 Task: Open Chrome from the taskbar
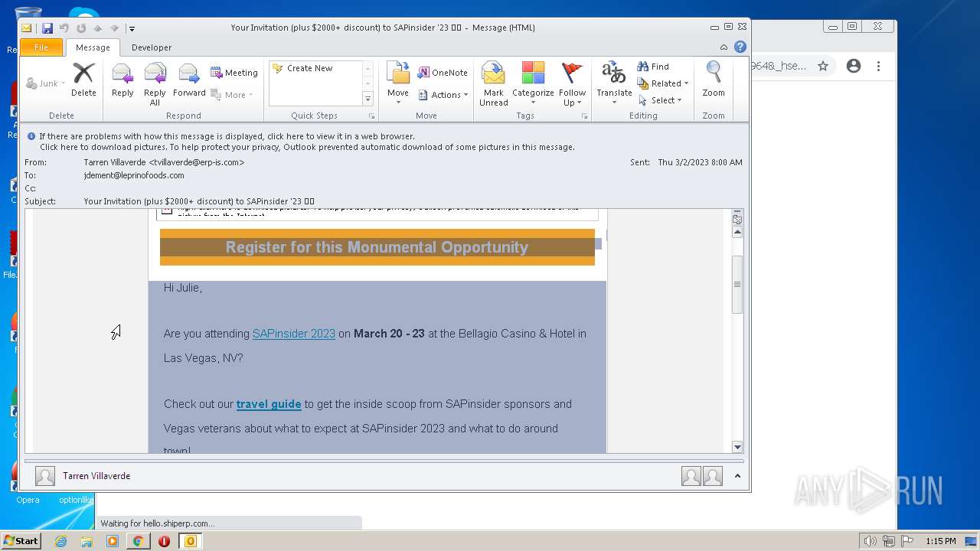click(138, 541)
